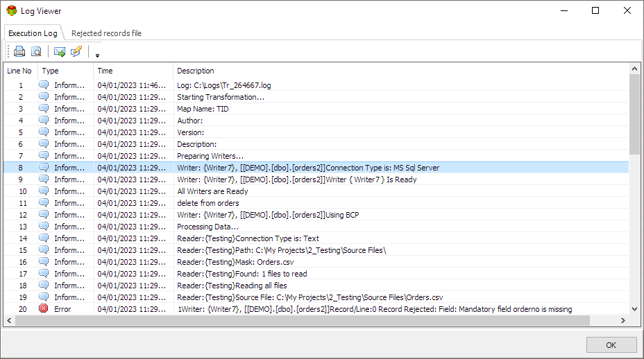Screen dimensions: 644x359
Task: Click the horizontal scrollbar right arrow
Action: point(623,320)
